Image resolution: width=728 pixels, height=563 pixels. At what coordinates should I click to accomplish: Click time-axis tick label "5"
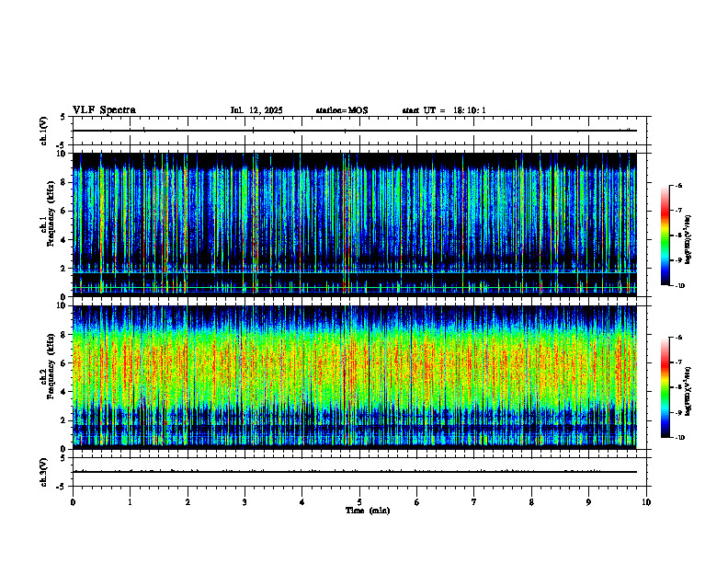(359, 502)
